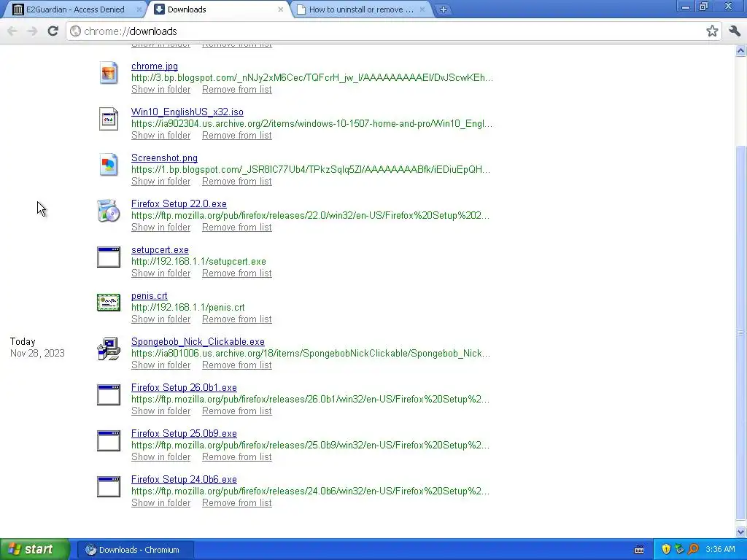Image resolution: width=747 pixels, height=560 pixels.
Task: Click the vertical scrollbar thumb
Action: tap(741, 332)
